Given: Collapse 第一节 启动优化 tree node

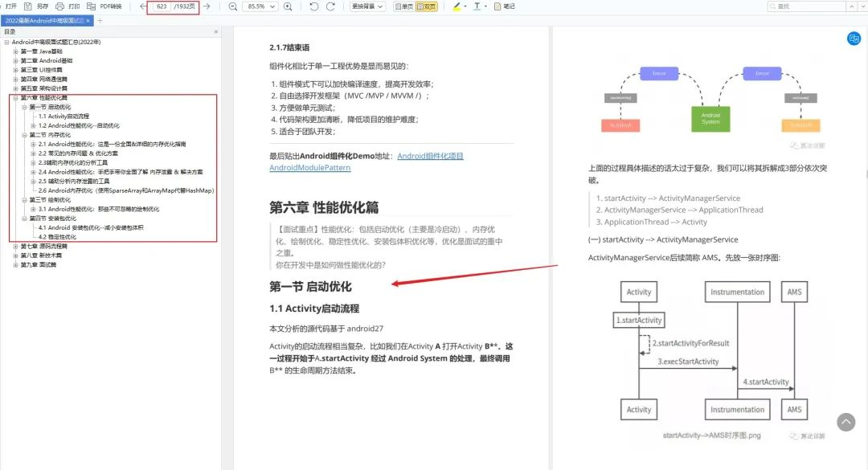Looking at the screenshot, I should (x=24, y=108).
